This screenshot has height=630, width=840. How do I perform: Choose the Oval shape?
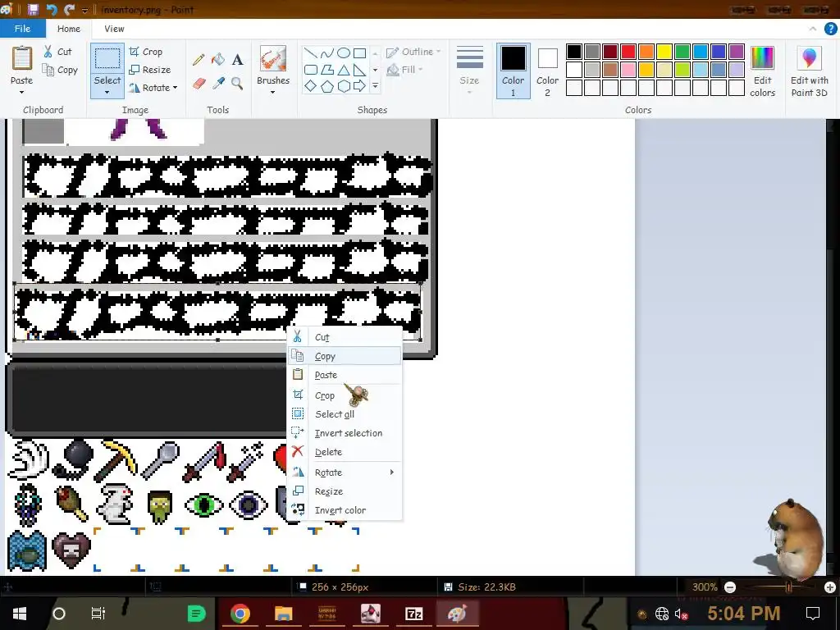(344, 52)
